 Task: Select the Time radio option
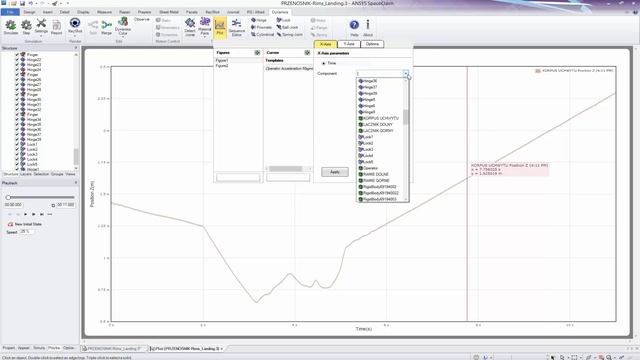(324, 63)
